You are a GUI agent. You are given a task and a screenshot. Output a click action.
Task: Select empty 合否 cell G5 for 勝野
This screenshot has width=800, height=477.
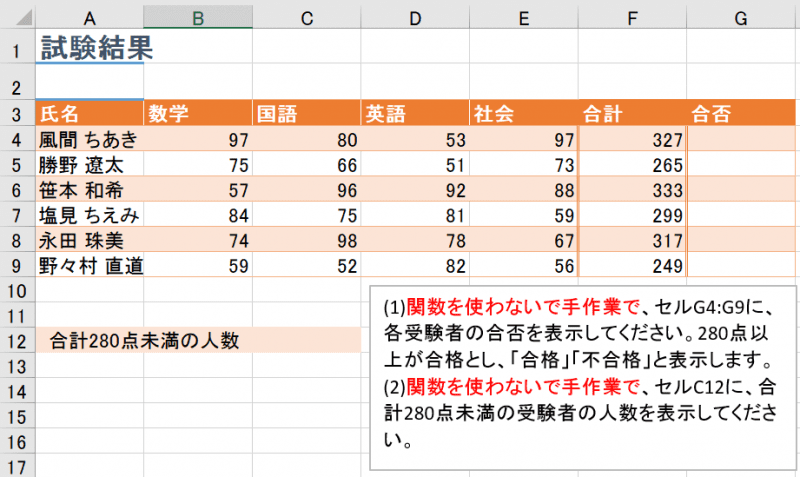pyautogui.click(x=741, y=164)
